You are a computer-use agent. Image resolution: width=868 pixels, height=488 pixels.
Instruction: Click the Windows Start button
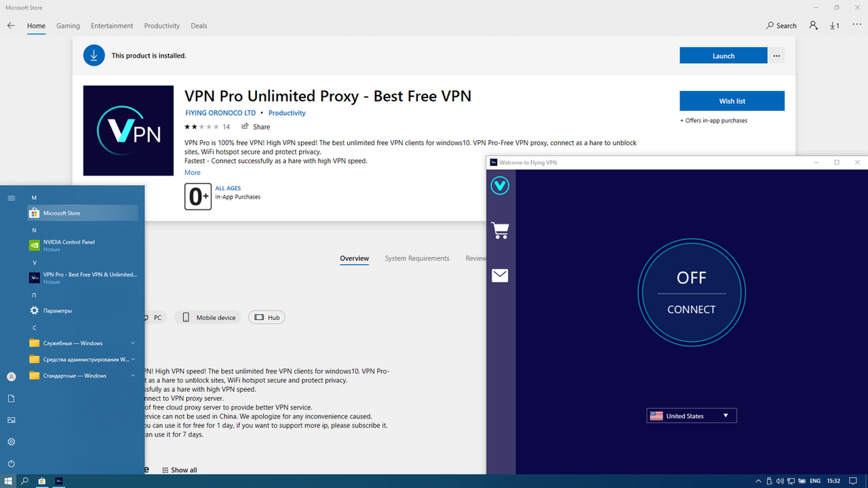pyautogui.click(x=8, y=481)
